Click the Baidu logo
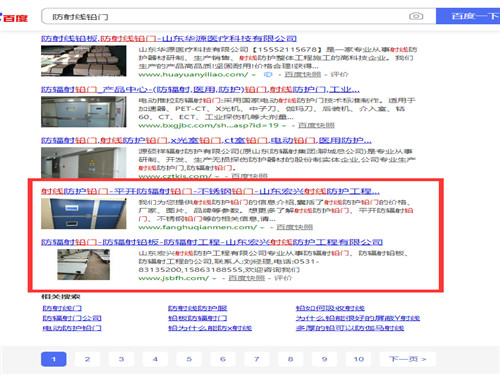 pyautogui.click(x=14, y=17)
